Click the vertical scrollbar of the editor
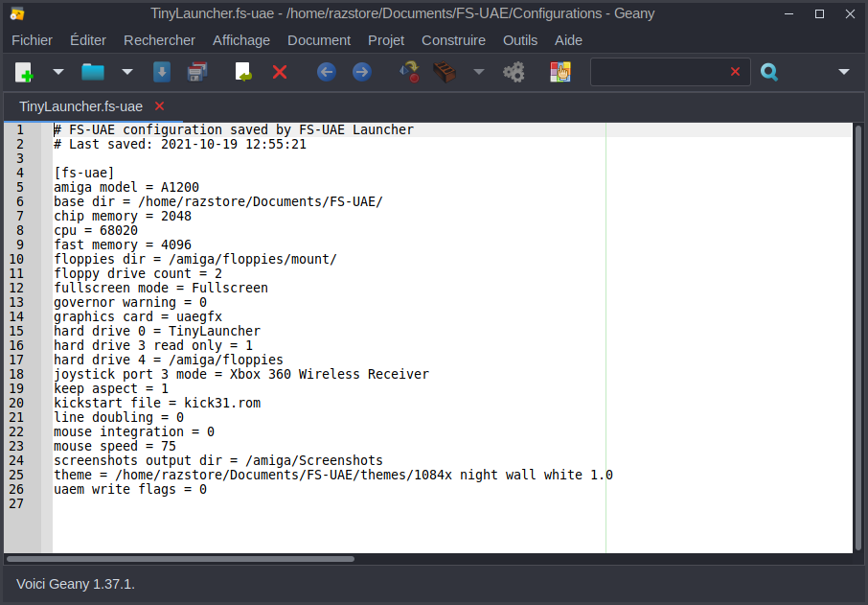868x605 pixels. [x=858, y=337]
